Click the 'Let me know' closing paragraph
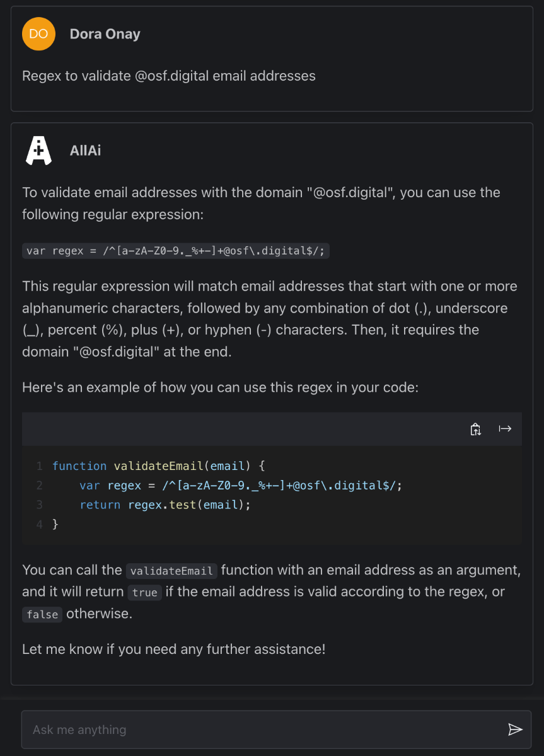 [174, 648]
